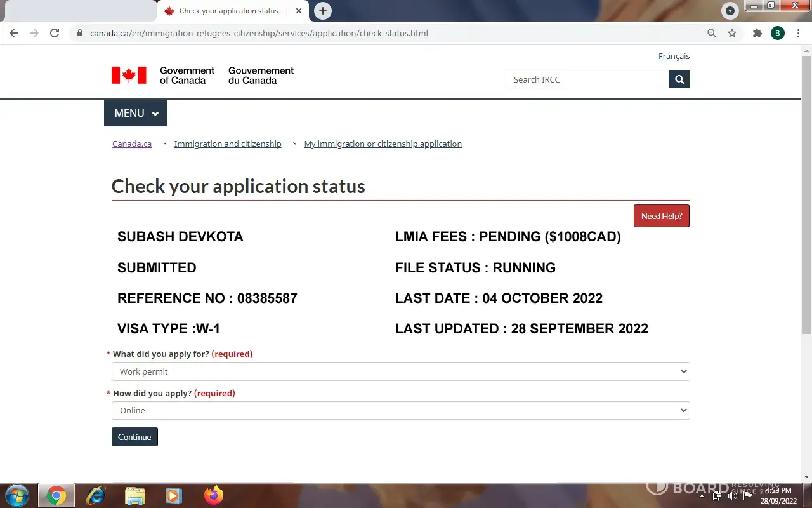Click the Continue button
Screen dimensions: 812x508
pos(134,437)
